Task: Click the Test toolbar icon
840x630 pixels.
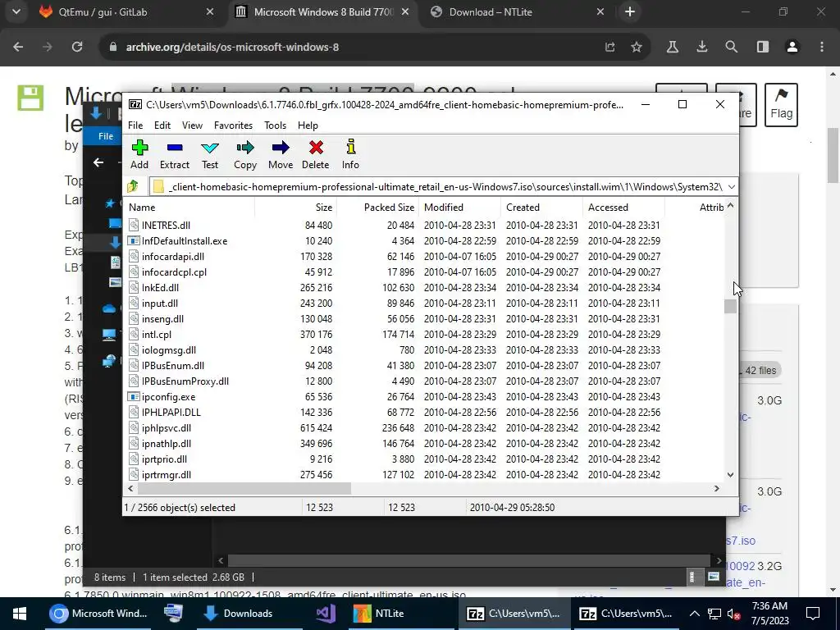Action: coord(210,154)
